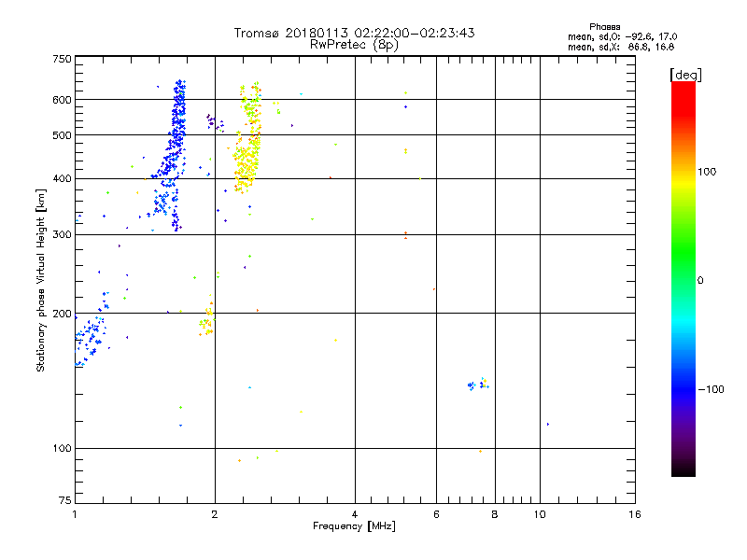Click the y-axis tick label '200'
The height and width of the screenshot is (560, 747).
(x=62, y=314)
